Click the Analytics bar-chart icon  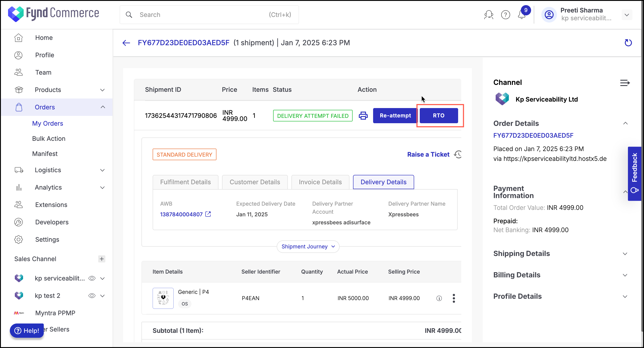(x=19, y=187)
